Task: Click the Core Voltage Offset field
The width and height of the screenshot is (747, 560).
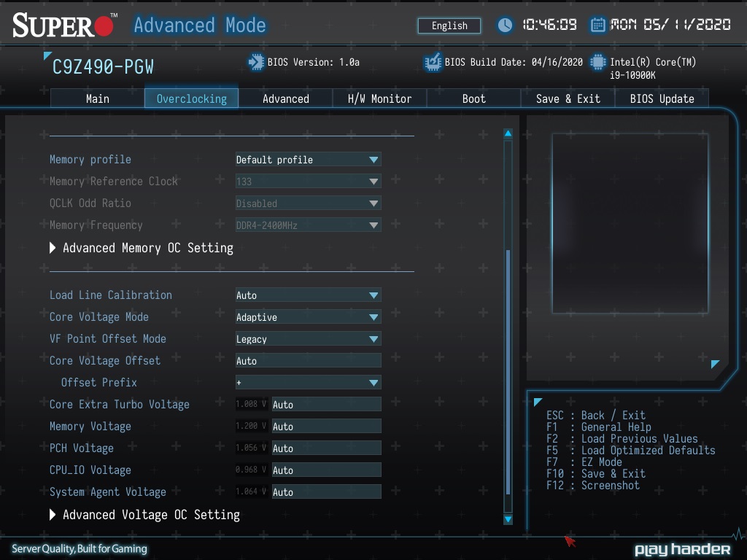Action: pyautogui.click(x=308, y=361)
